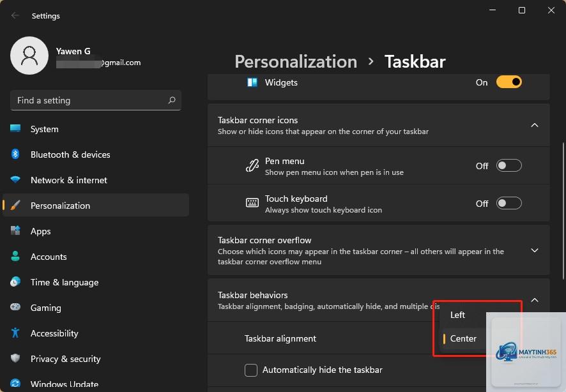Open Apps settings page
The image size is (566, 392).
pos(96,231)
